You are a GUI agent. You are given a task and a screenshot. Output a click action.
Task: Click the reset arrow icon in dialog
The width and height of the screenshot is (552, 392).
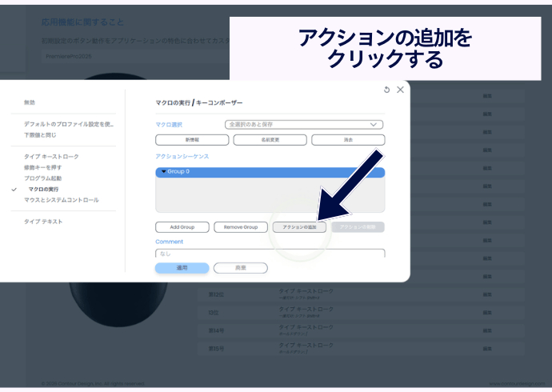[x=387, y=90]
